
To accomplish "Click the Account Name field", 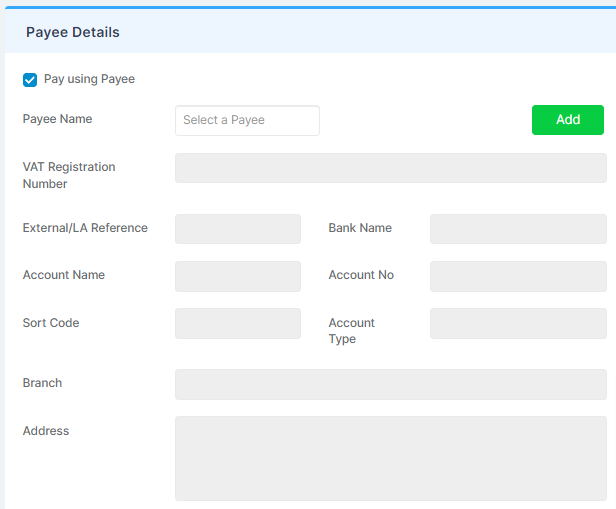I will (x=238, y=276).
